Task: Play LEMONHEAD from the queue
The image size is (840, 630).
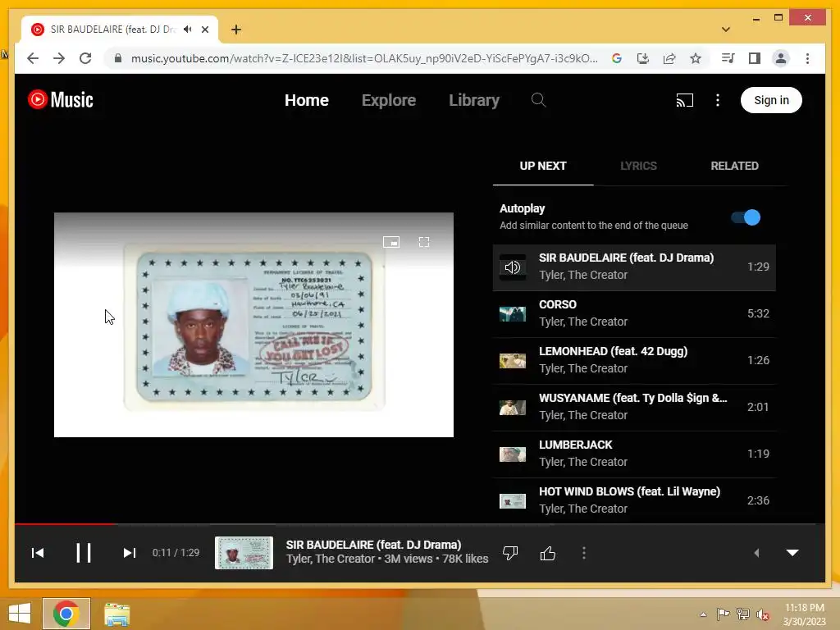Action: 634,360
